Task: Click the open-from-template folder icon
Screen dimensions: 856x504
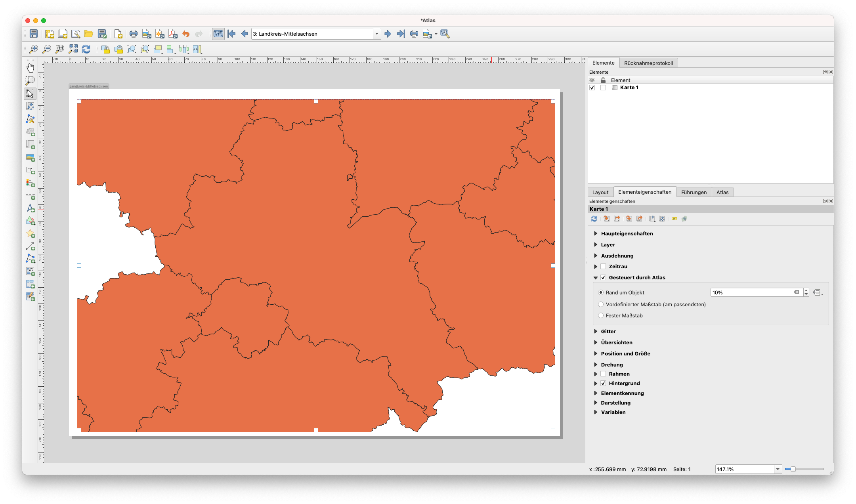Action: pyautogui.click(x=89, y=34)
